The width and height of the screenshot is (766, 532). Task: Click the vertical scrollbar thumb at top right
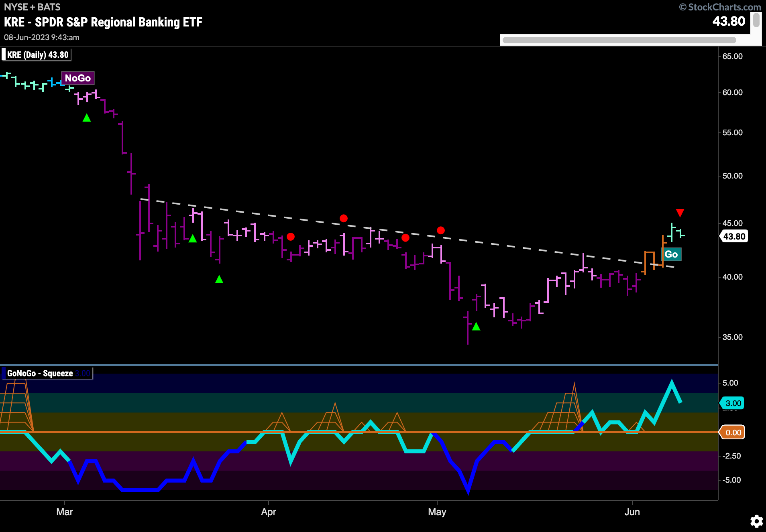click(756, 20)
